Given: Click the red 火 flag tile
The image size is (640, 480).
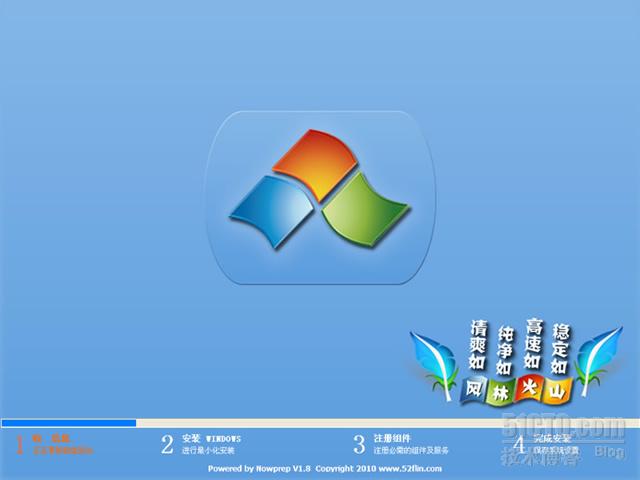Looking at the screenshot, I should (529, 388).
